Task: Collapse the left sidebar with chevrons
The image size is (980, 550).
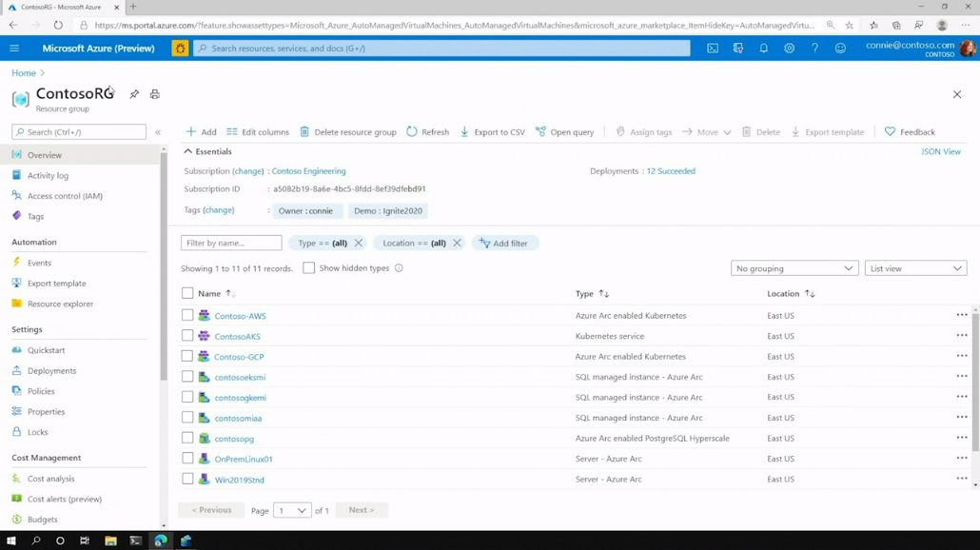Action: click(x=158, y=132)
